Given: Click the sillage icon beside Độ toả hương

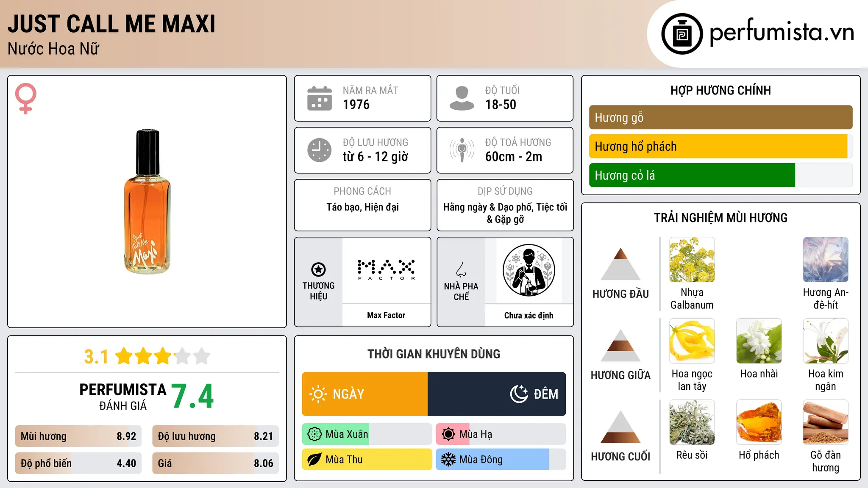Looking at the screenshot, I should click(x=462, y=150).
